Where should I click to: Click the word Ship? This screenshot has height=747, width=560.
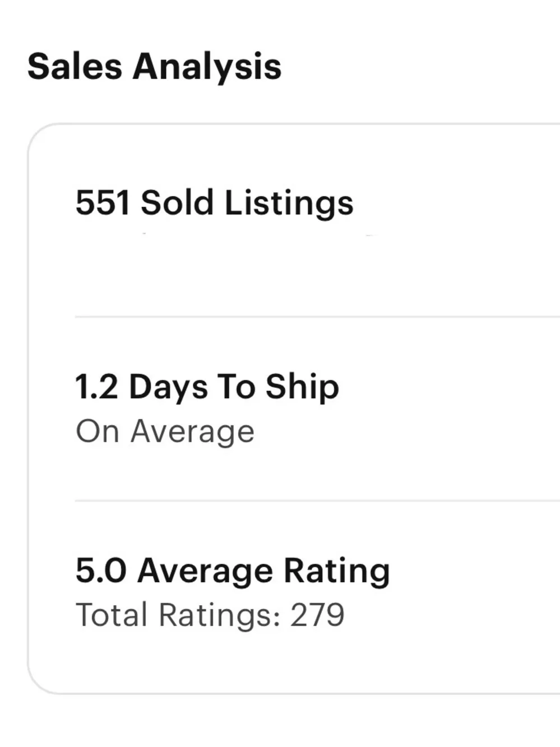point(302,388)
